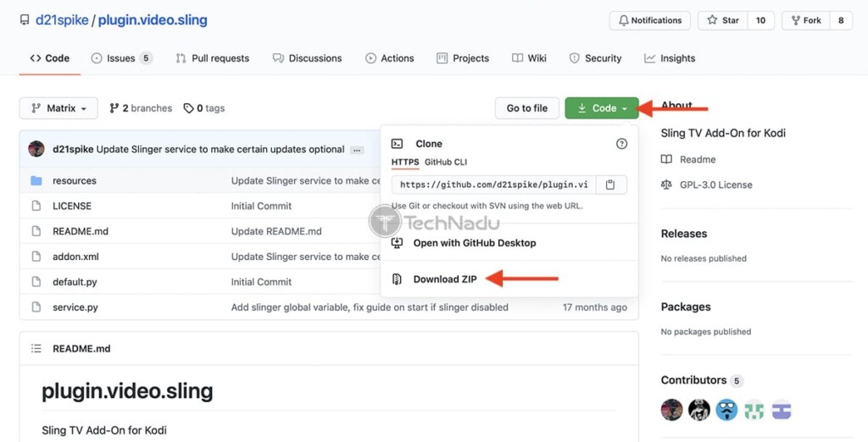
Task: Open the Projects tab
Action: pos(463,58)
